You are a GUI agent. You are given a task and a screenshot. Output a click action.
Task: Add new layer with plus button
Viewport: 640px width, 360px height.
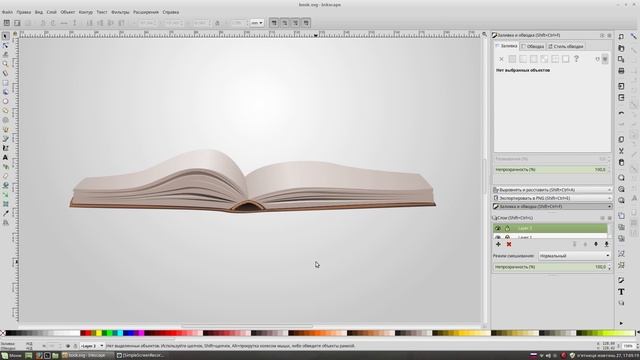(498, 244)
